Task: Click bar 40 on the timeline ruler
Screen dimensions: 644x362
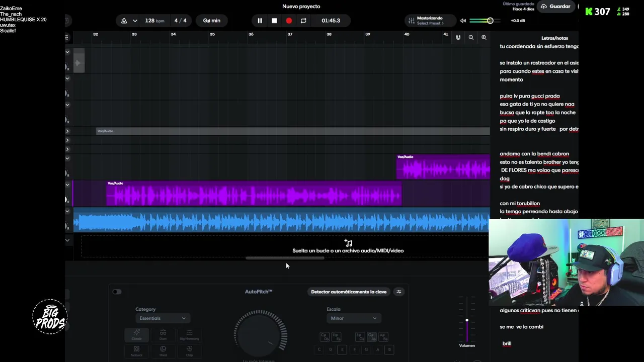Action: (407, 34)
